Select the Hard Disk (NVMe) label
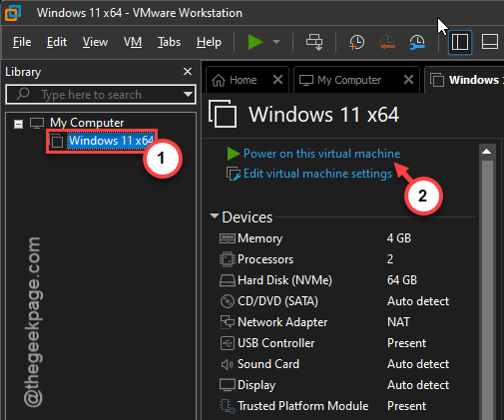504x420 pixels. pos(284,280)
